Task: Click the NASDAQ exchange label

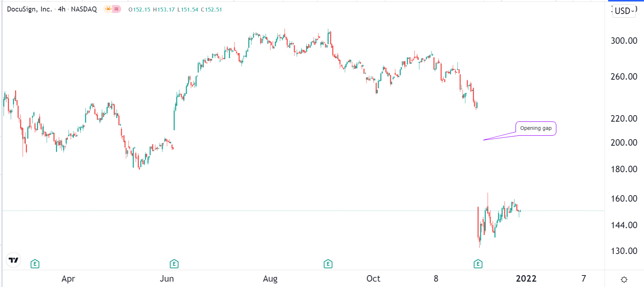Action: pos(84,9)
